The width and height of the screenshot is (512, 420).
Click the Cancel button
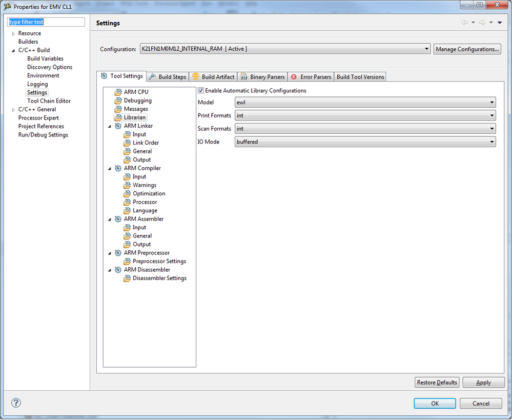click(x=481, y=403)
